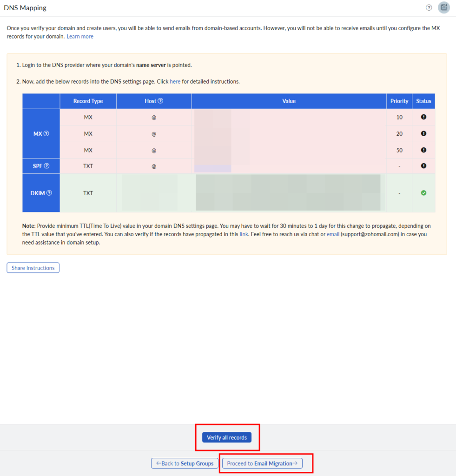Open the 'here' detailed instructions link
The height and width of the screenshot is (476, 456).
coord(175,82)
